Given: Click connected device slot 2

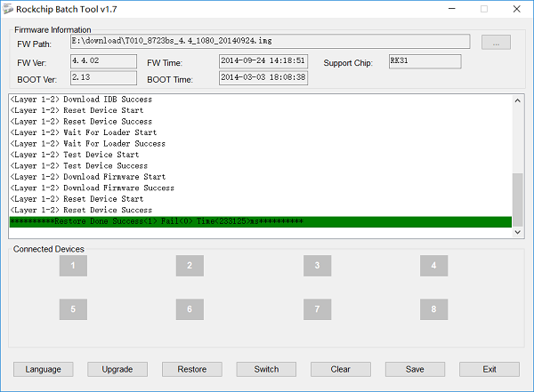Looking at the screenshot, I should tap(190, 266).
